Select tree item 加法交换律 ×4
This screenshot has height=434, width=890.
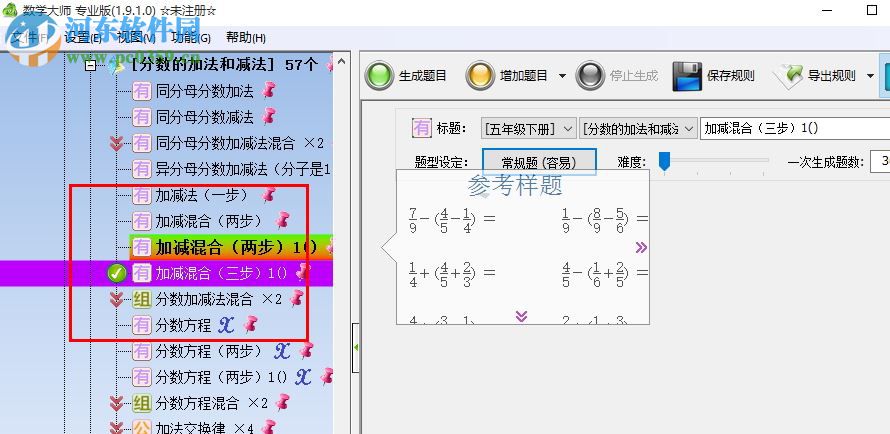click(x=204, y=427)
